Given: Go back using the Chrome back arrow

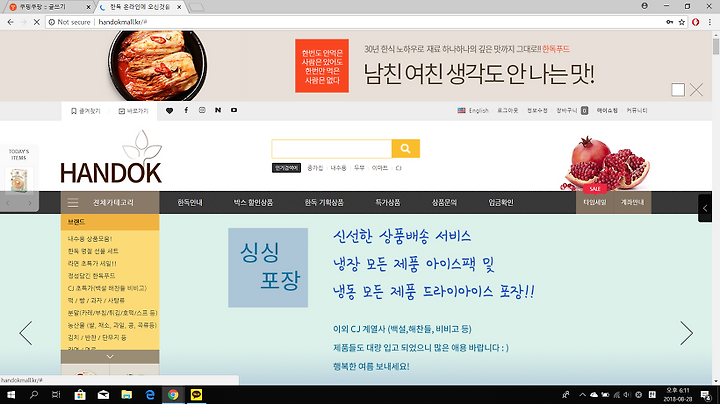Looking at the screenshot, I should pyautogui.click(x=10, y=22).
